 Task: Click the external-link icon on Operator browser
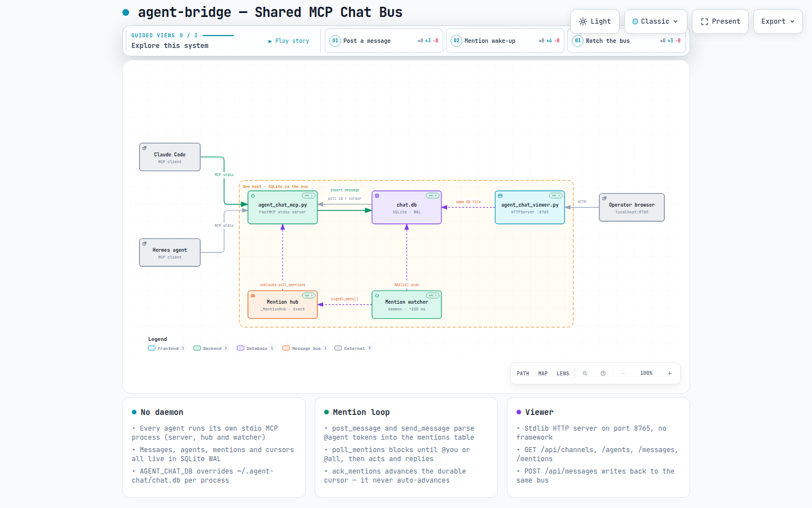[x=604, y=198]
